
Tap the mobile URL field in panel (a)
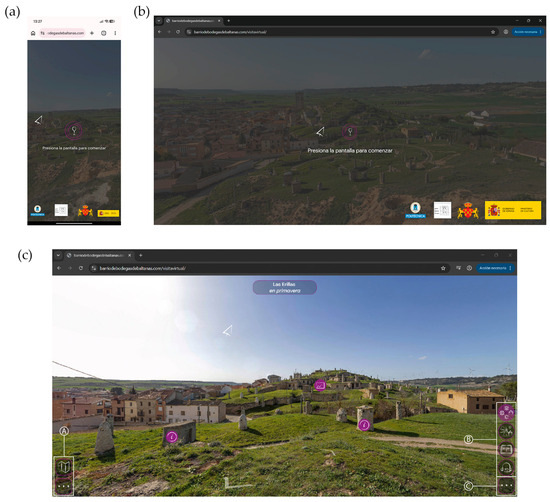(x=62, y=33)
